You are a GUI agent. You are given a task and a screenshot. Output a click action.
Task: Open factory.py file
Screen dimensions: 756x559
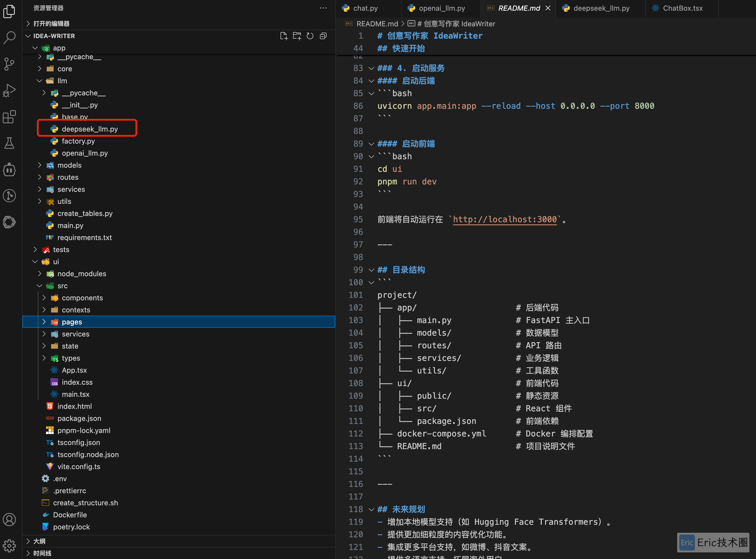point(179,141)
